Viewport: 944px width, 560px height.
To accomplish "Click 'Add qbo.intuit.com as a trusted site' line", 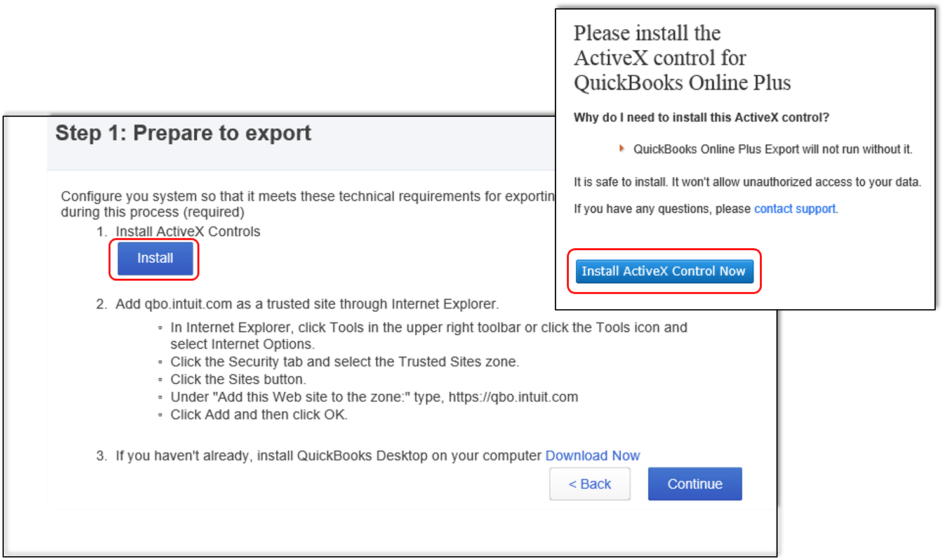I will 307,304.
